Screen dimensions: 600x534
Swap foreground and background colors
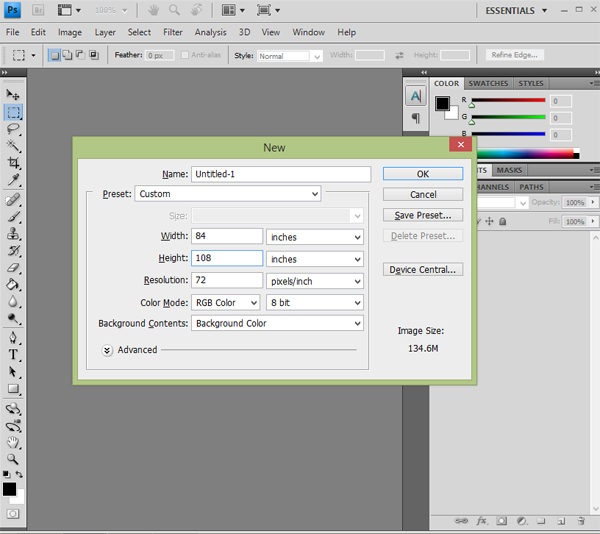[x=19, y=474]
